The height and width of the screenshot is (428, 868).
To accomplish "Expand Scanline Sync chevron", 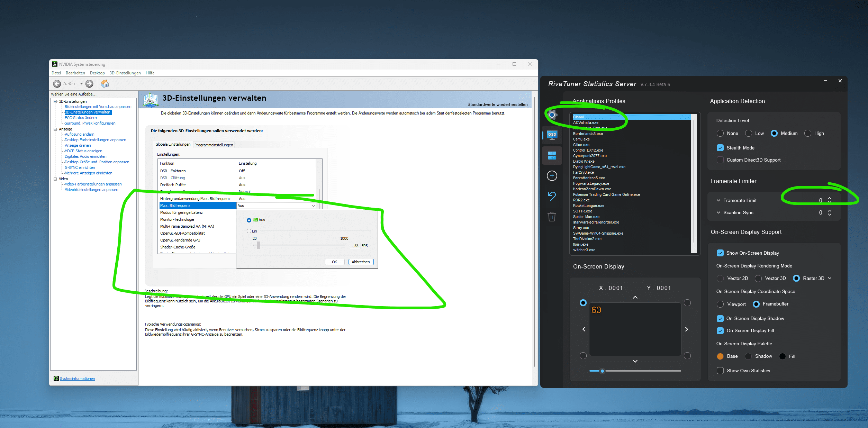I will coord(718,212).
